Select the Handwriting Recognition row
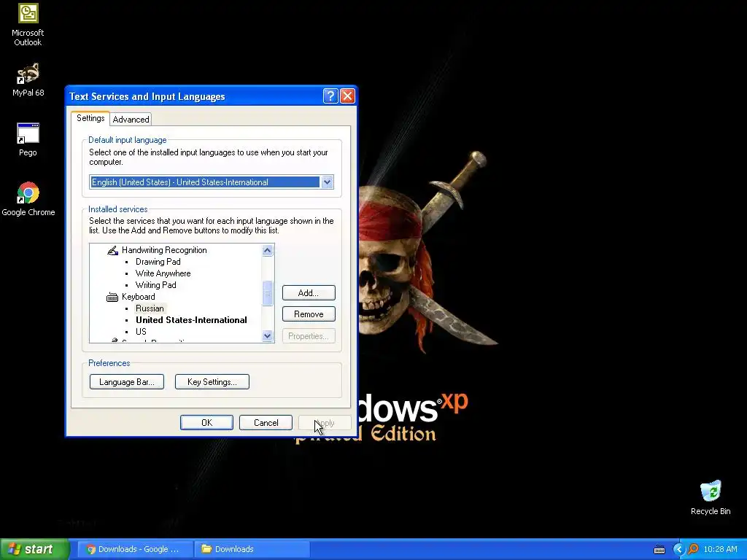747x560 pixels. [x=164, y=251]
